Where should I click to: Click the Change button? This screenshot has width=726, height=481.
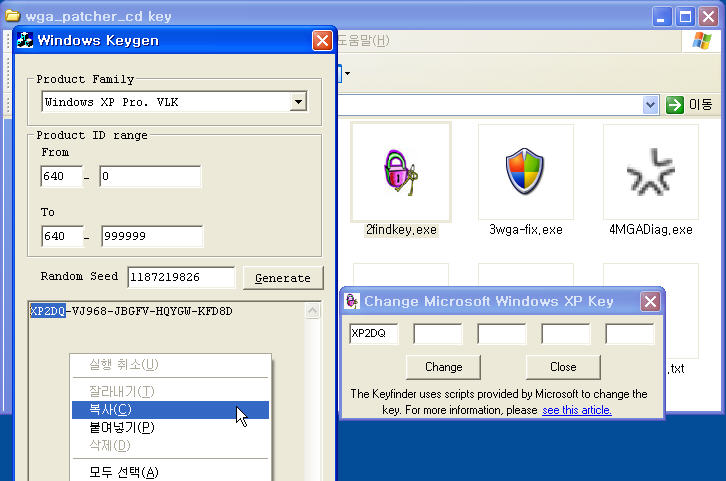[x=444, y=367]
